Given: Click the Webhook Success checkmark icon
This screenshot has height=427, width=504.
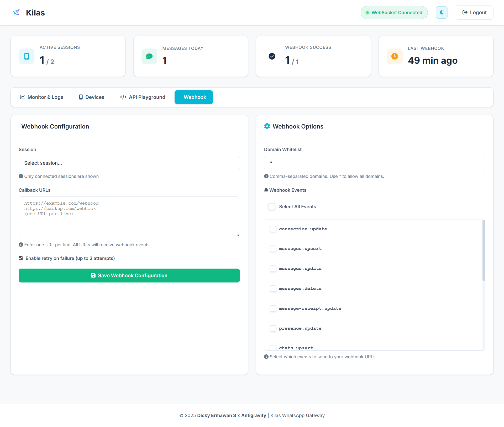Looking at the screenshot, I should tap(272, 56).
